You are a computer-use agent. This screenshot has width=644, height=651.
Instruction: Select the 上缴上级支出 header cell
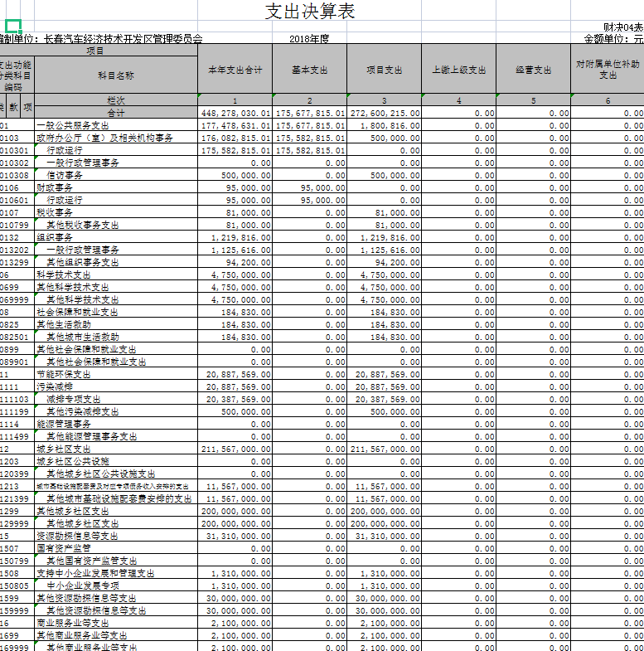coord(458,70)
